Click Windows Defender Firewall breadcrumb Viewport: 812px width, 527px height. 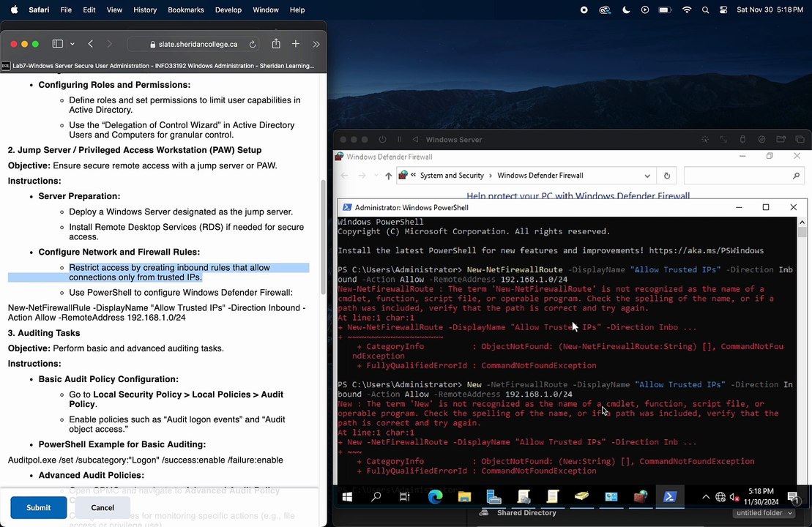click(x=540, y=176)
